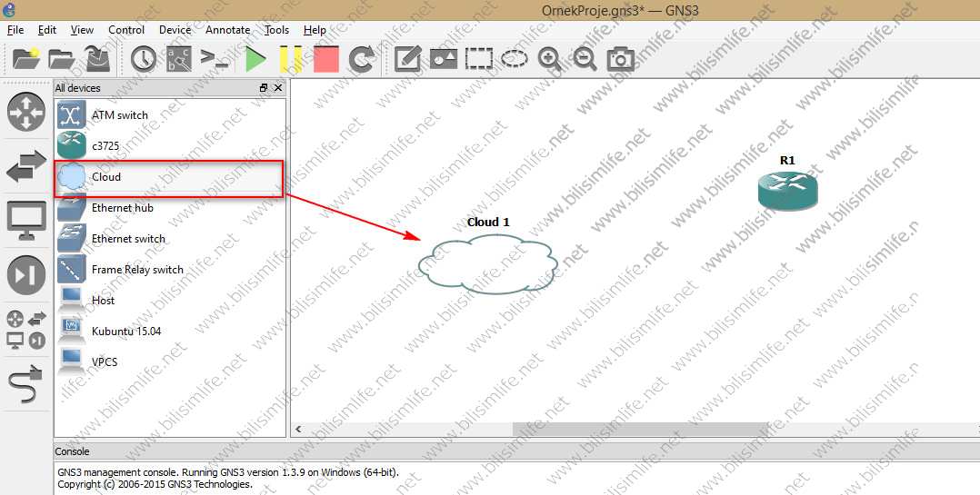Screen dimensions: 980x495
Task: Browse routers in the left sidebar
Action: (x=25, y=111)
